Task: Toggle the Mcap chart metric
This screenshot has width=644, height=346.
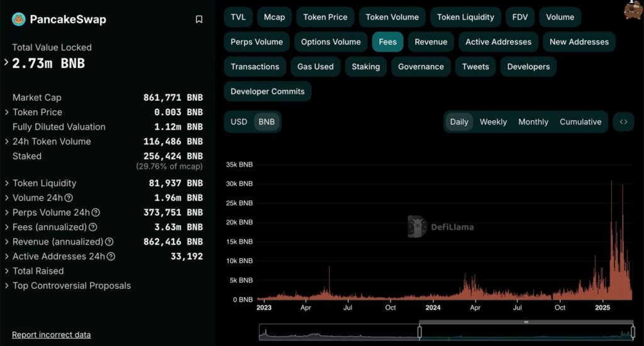Action: [274, 17]
